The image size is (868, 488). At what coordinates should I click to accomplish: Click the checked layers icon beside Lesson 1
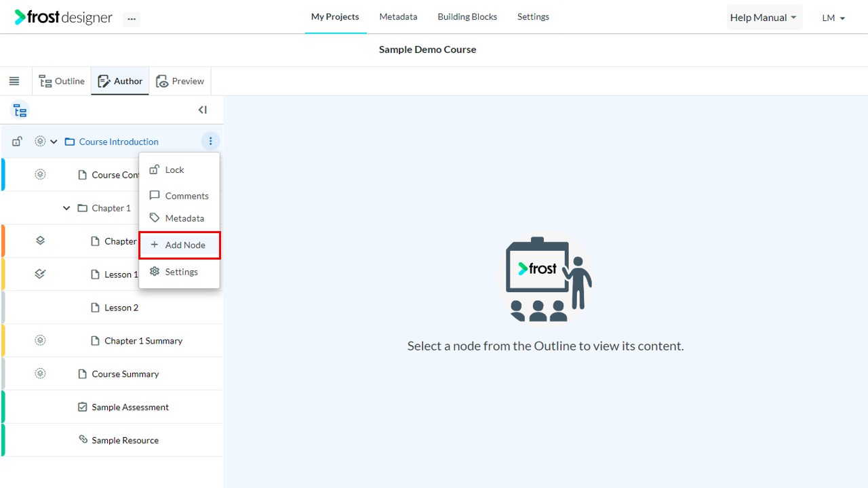tap(40, 274)
